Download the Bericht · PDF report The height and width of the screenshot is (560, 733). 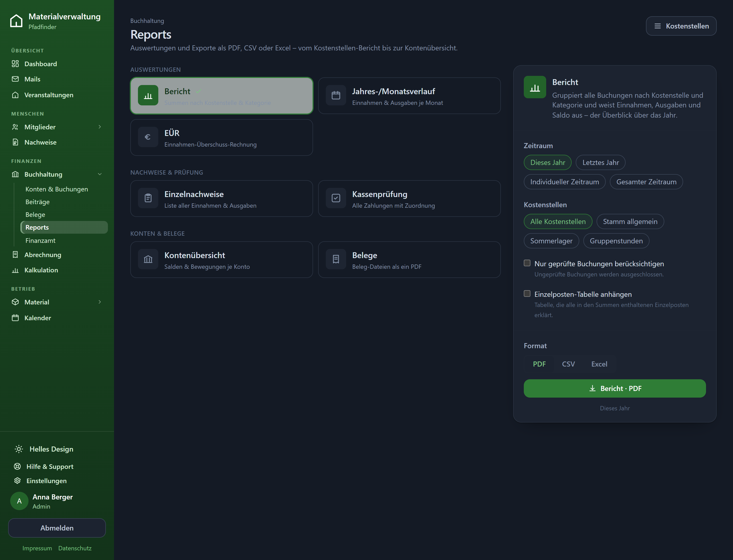[615, 388]
